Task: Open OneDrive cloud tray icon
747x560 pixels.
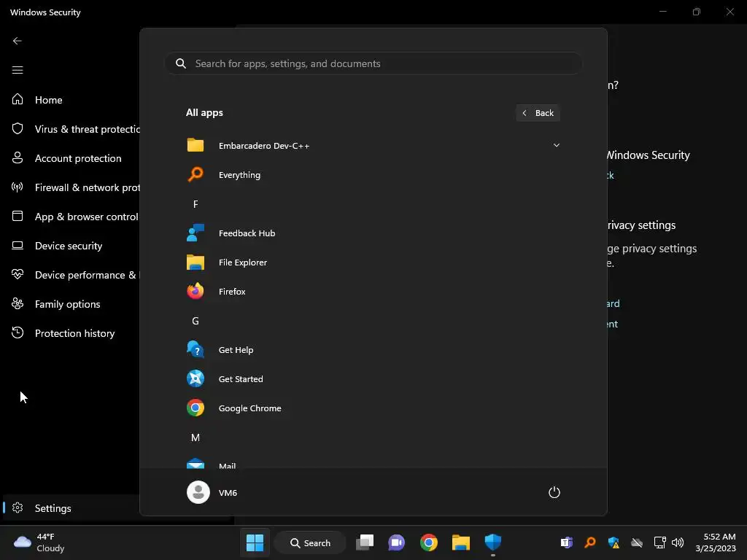Action: (637, 542)
